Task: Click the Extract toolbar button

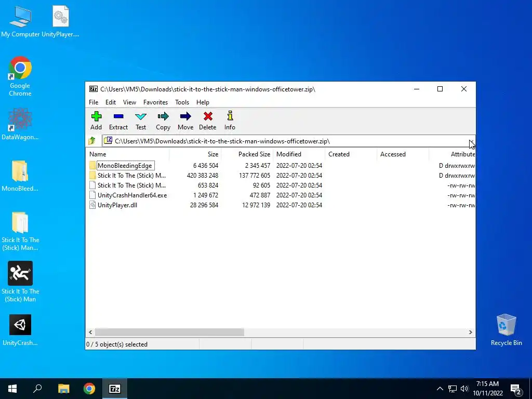Action: (x=118, y=121)
